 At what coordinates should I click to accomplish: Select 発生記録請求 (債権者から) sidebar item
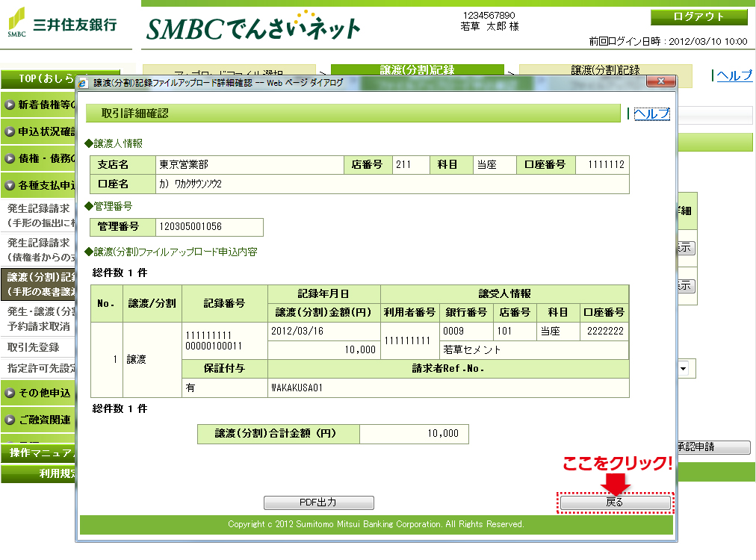pos(39,249)
